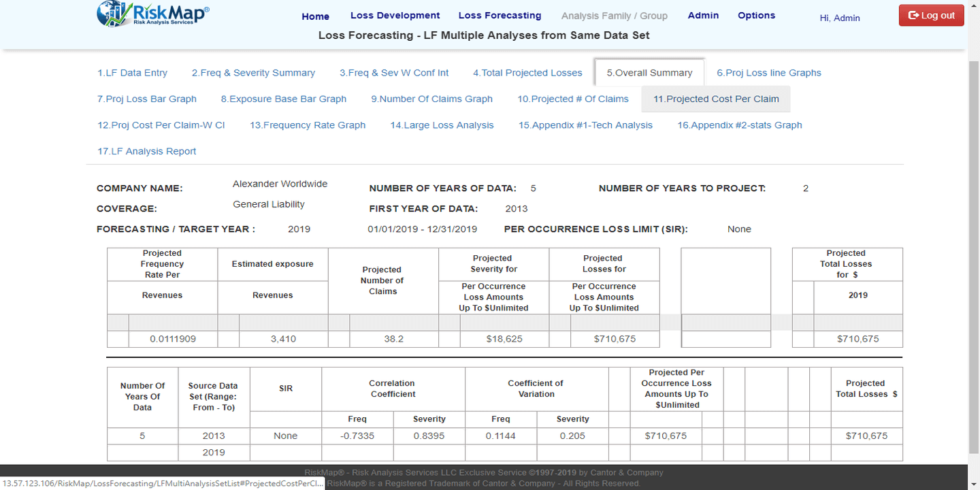Viewport: 980px width, 490px height.
Task: Open 7.Proj Loss Bar Graph tab
Action: 147,99
